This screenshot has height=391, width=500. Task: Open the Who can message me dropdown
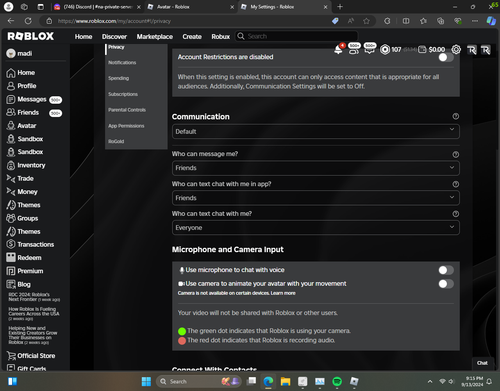pyautogui.click(x=316, y=168)
